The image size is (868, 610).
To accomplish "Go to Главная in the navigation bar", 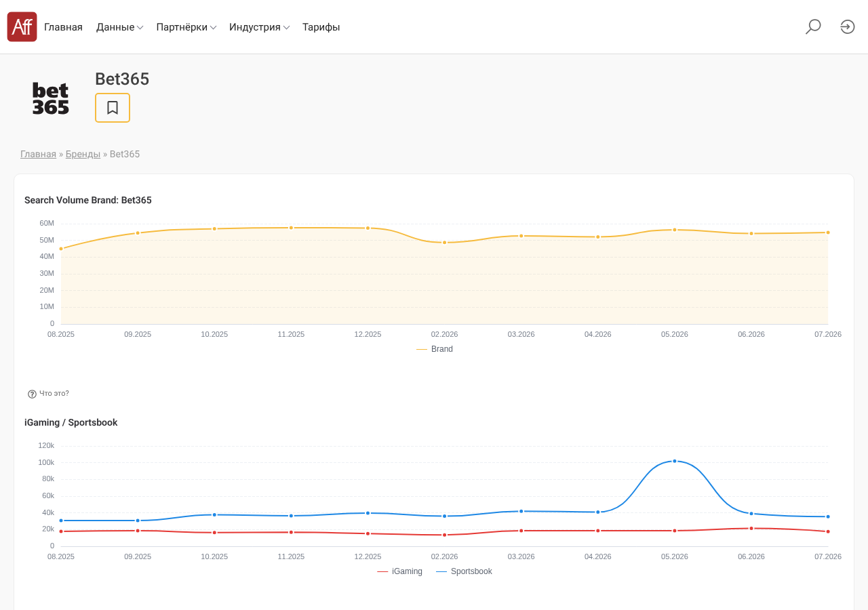I will click(63, 27).
